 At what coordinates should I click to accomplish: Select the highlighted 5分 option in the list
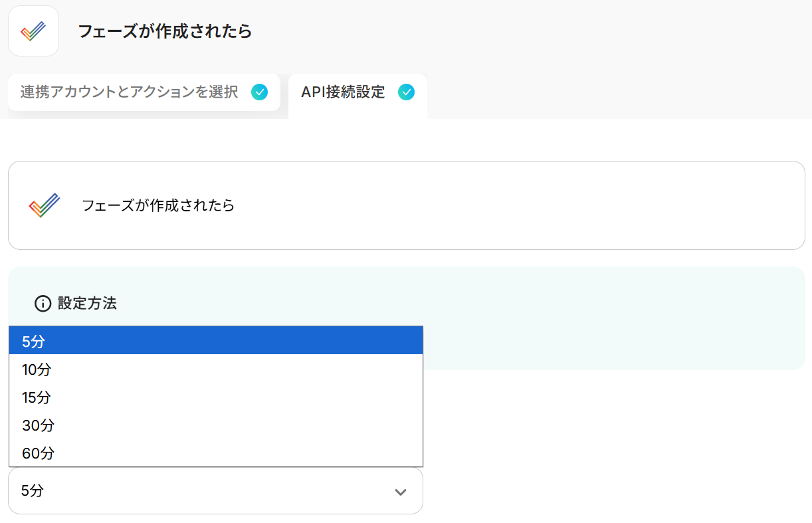click(216, 341)
